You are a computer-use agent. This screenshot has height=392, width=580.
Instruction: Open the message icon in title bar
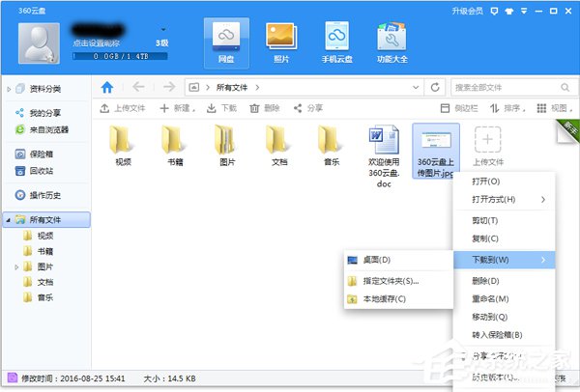tap(494, 11)
